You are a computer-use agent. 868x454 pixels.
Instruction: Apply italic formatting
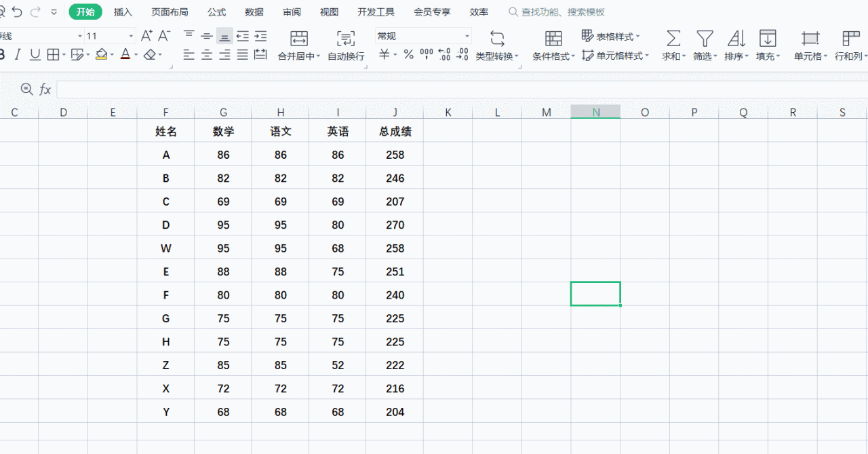pyautogui.click(x=18, y=55)
